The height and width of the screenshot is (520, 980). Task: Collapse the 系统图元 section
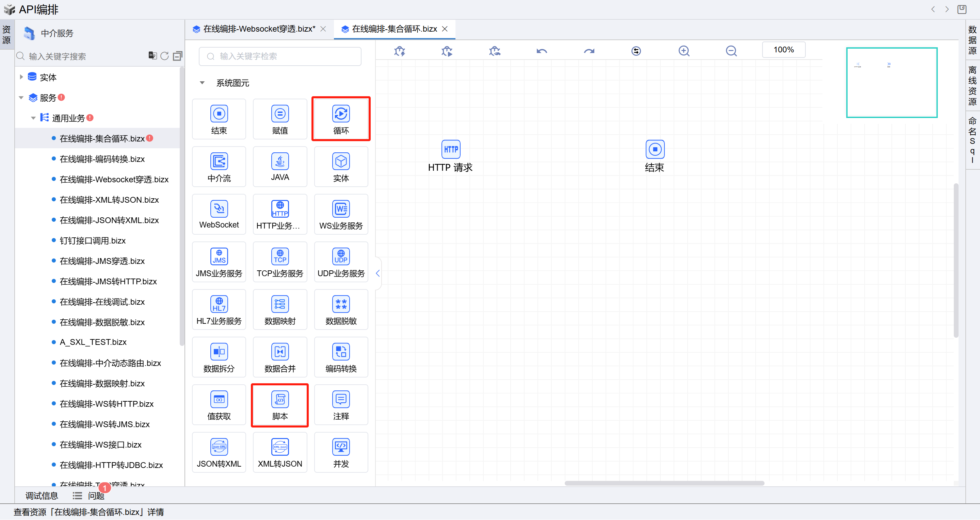(x=202, y=83)
